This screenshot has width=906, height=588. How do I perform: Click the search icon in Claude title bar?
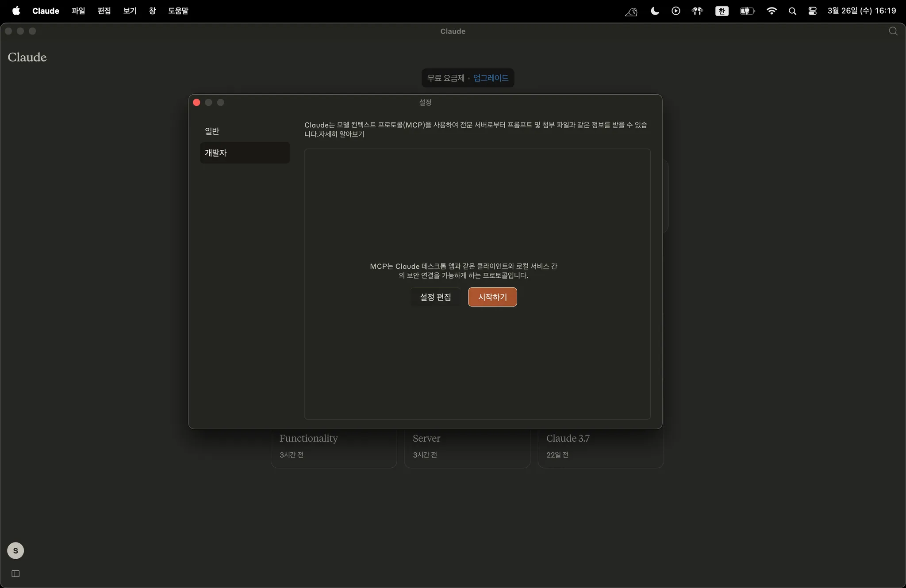pyautogui.click(x=893, y=31)
